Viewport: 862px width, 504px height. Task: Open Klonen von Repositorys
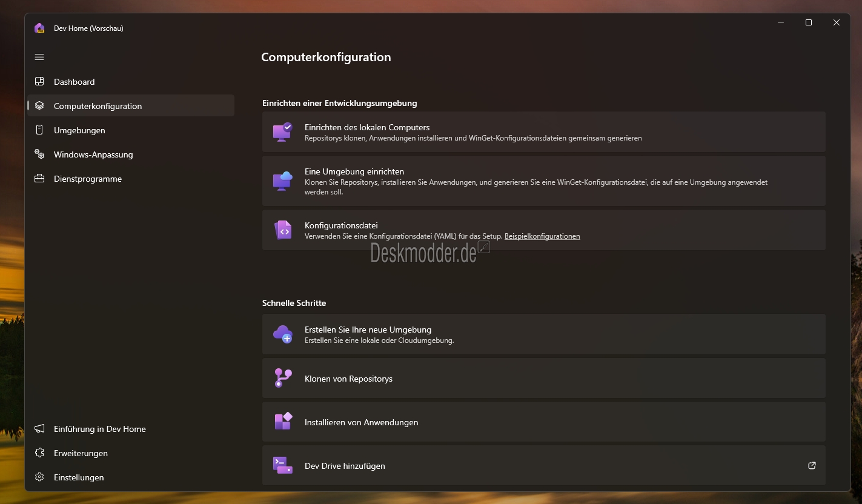click(x=543, y=378)
